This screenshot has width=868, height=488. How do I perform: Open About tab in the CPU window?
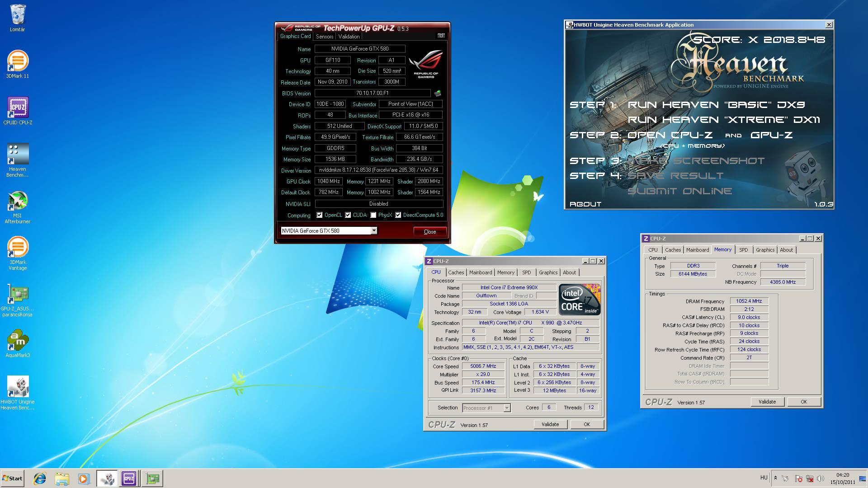570,272
